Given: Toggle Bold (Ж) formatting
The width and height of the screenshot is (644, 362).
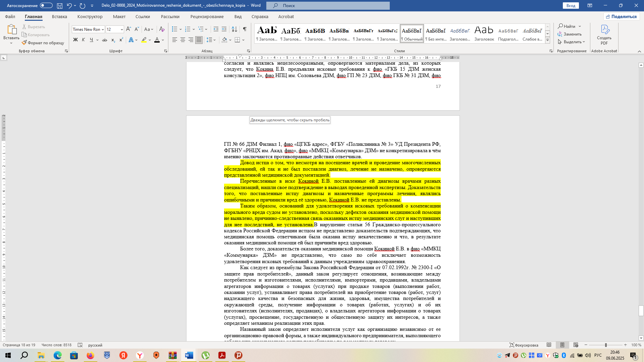Looking at the screenshot, I should click(x=75, y=40).
